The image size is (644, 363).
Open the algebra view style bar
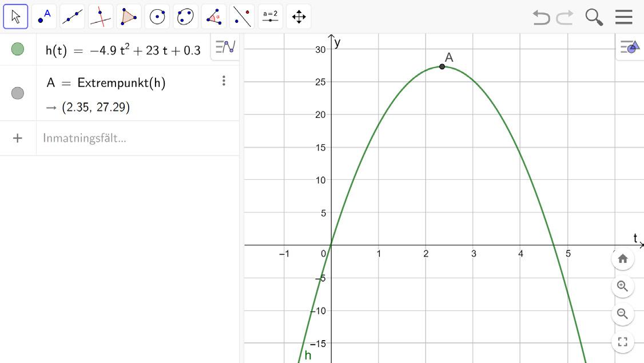(225, 47)
